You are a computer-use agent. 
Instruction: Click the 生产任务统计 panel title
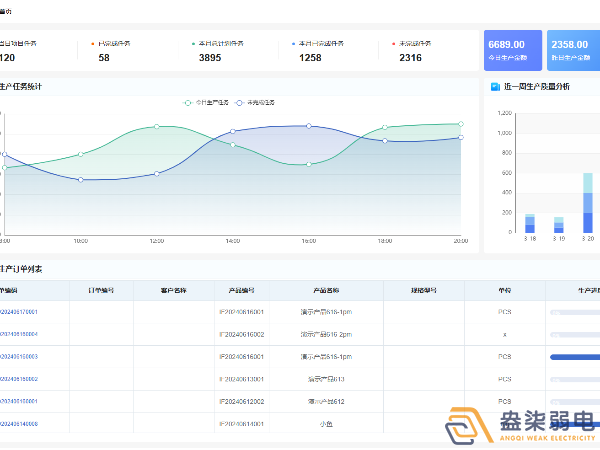21,87
